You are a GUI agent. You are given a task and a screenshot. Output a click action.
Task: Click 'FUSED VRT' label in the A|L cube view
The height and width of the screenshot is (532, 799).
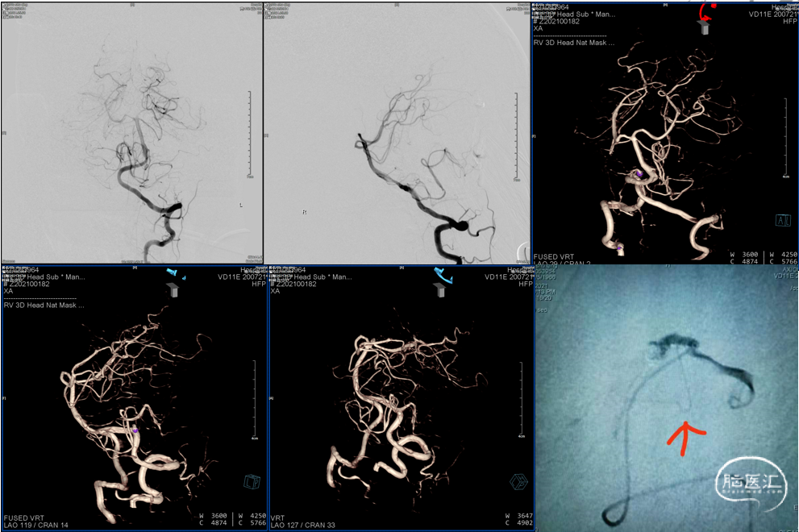[553, 257]
